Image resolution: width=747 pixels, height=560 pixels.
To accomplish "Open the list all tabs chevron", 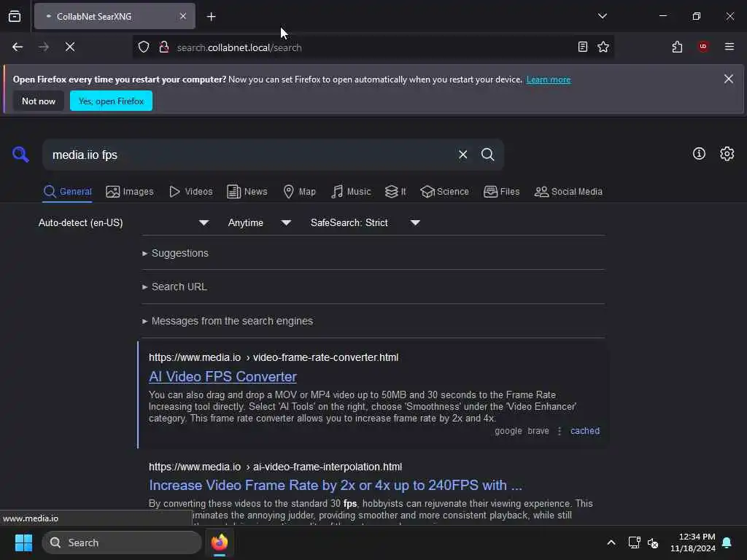I will [x=602, y=16].
